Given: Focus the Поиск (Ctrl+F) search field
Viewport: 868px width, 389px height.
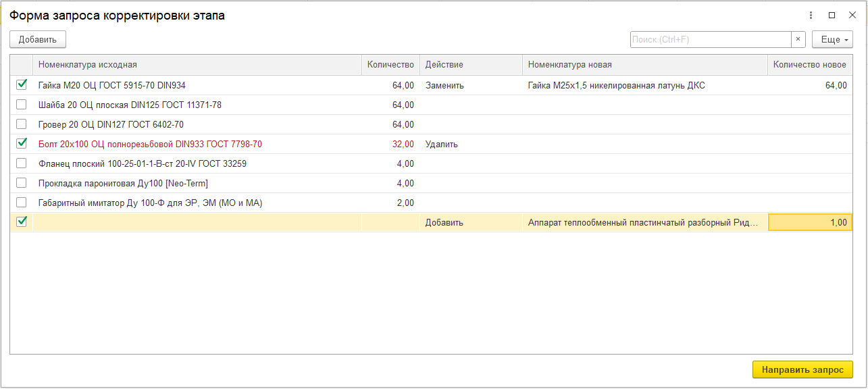Looking at the screenshot, I should pyautogui.click(x=711, y=39).
